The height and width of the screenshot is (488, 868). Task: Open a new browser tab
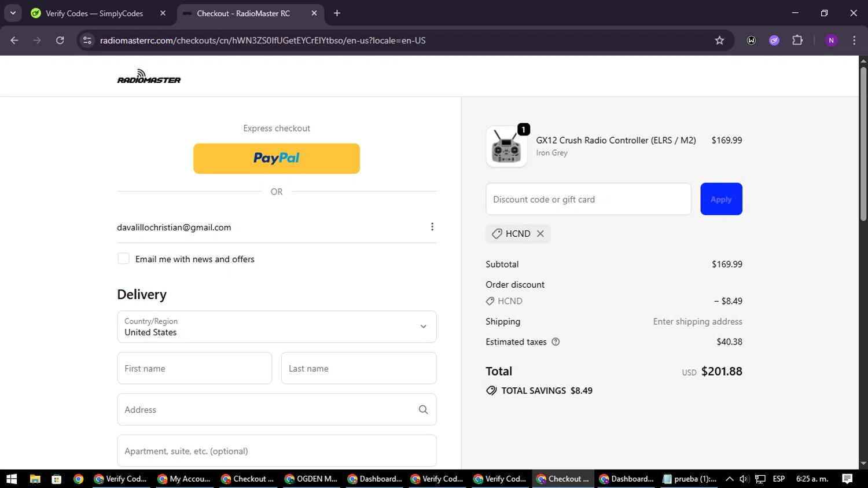[x=337, y=13]
